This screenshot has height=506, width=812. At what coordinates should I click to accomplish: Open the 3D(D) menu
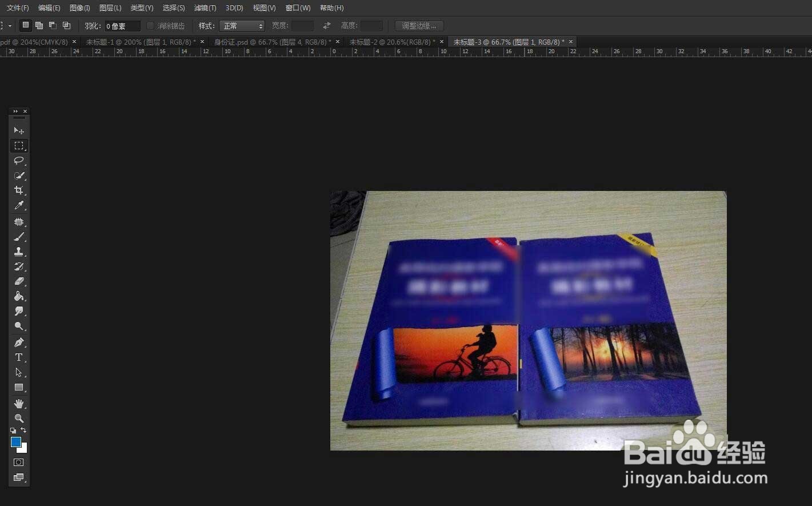coord(234,8)
